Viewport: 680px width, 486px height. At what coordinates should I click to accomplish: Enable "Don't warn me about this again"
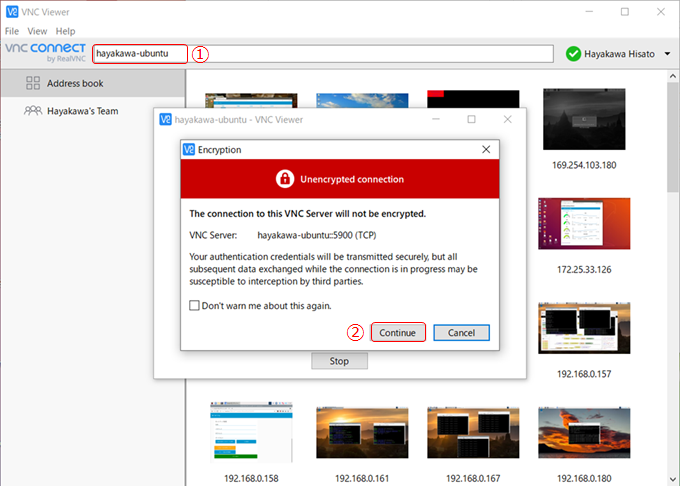point(194,306)
